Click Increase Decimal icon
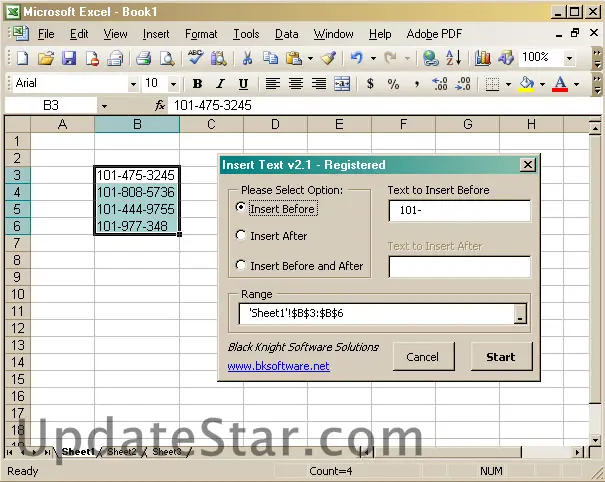This screenshot has height=482, width=605. [440, 83]
